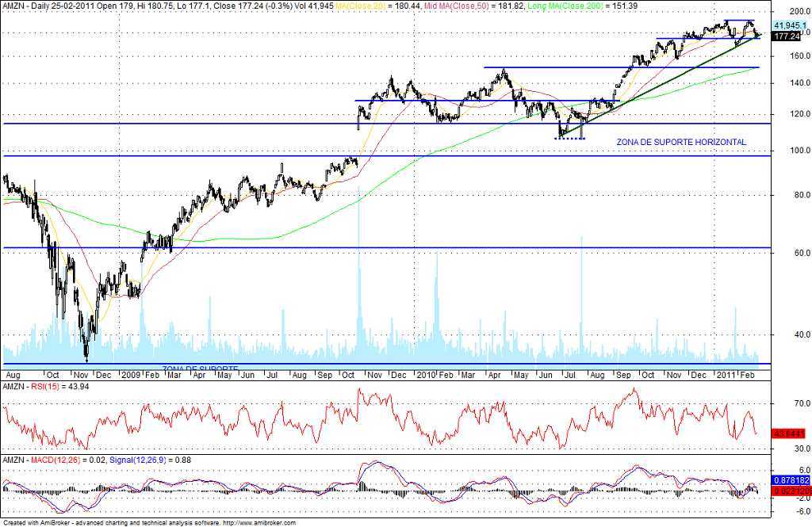812x527 pixels.
Task: Click the 60.0 price axis value
Action: (802, 253)
